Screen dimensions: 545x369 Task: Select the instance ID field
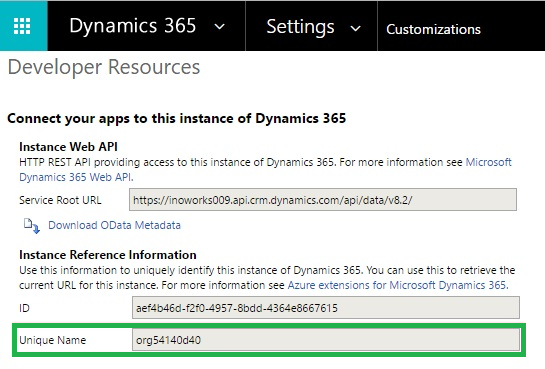326,308
